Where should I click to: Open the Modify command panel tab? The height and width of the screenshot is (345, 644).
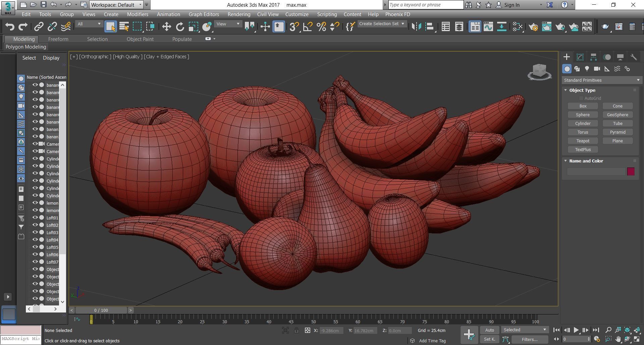click(580, 57)
